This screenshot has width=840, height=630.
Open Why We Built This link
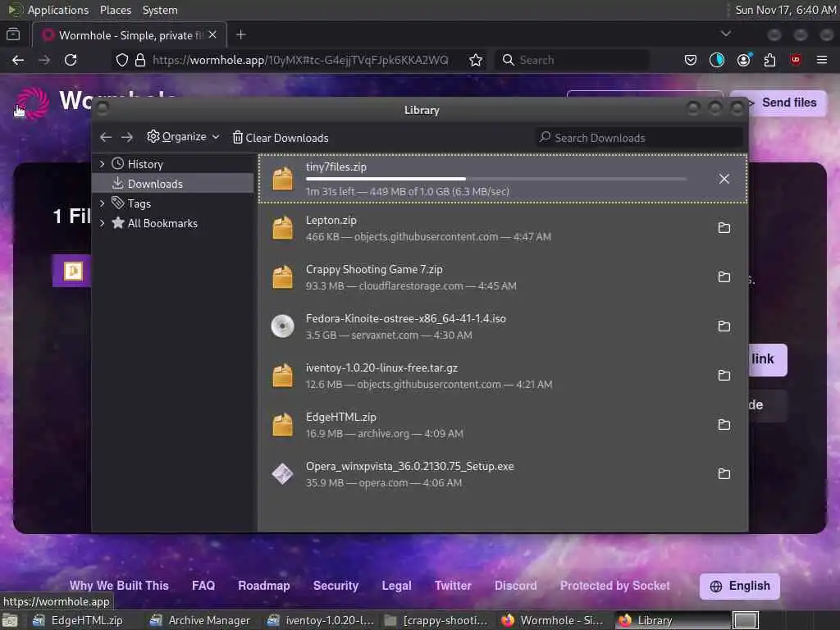coord(119,586)
